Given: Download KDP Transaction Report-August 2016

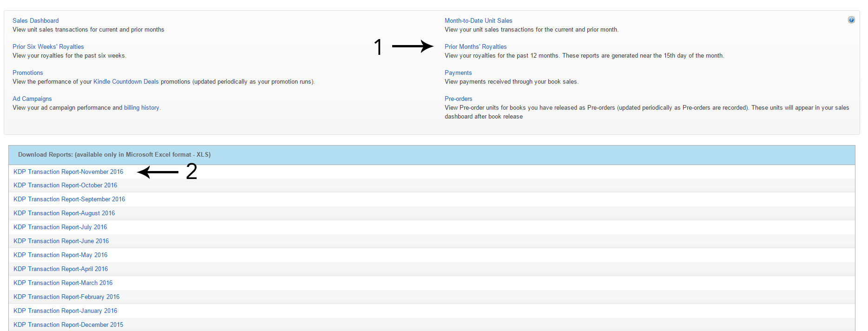Looking at the screenshot, I should point(64,213).
